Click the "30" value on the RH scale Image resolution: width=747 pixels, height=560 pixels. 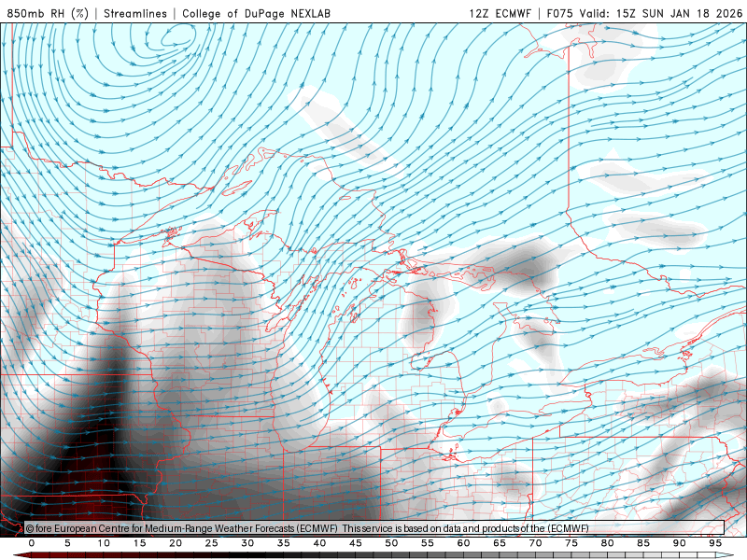point(247,543)
